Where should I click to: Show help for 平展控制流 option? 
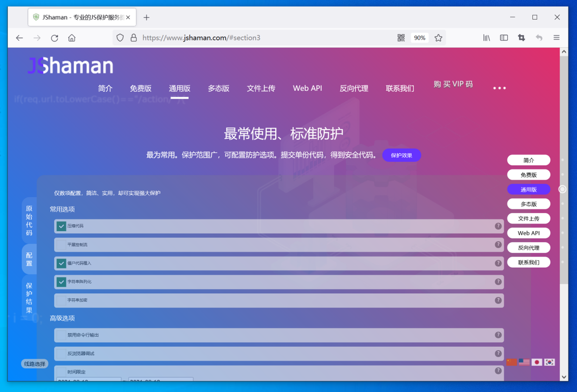(498, 245)
